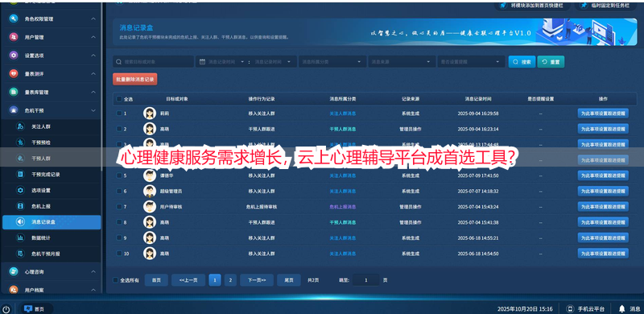Click the calendar icon in date filter

[x=202, y=62]
